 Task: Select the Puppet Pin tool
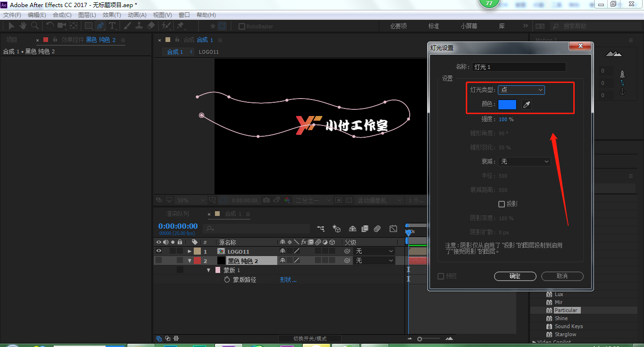point(181,26)
